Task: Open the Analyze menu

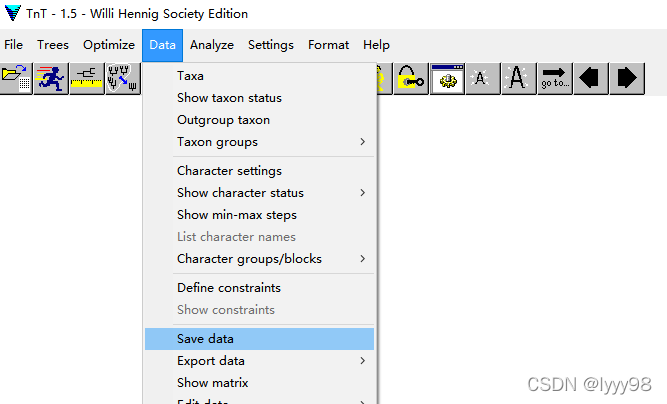Action: tap(212, 45)
